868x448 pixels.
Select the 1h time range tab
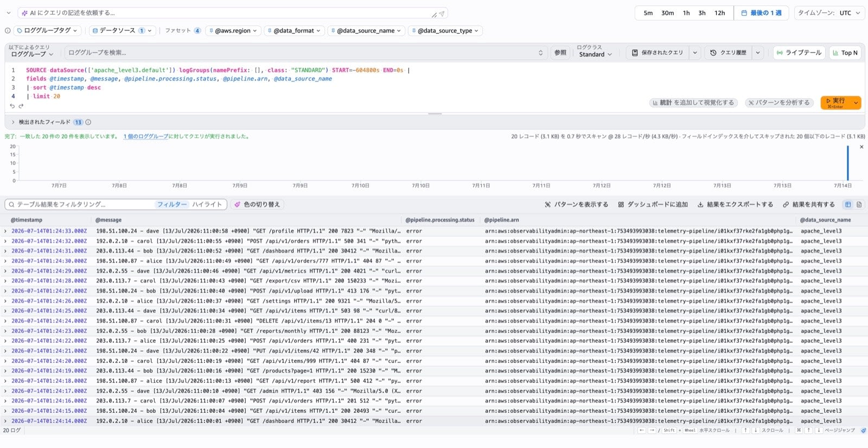click(686, 13)
